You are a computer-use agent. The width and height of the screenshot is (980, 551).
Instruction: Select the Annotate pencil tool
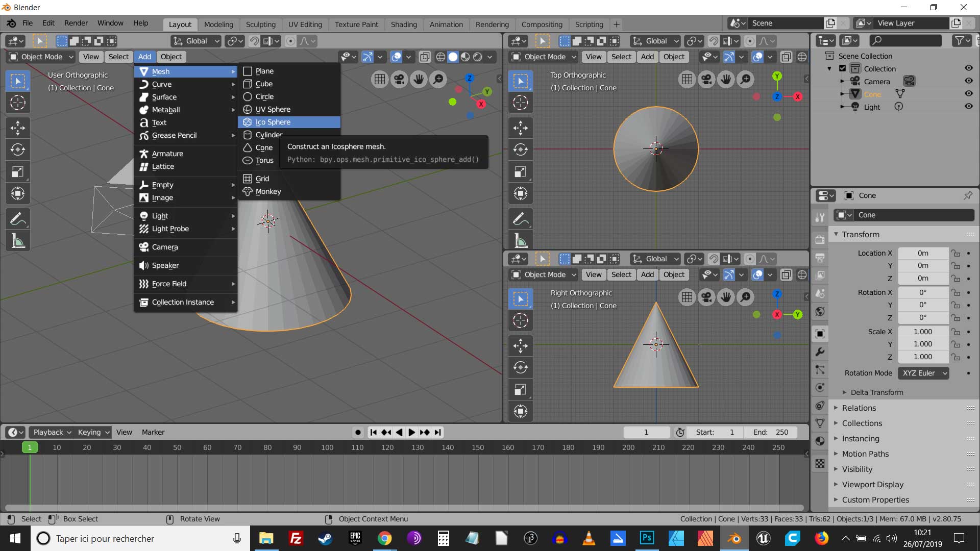pyautogui.click(x=18, y=219)
